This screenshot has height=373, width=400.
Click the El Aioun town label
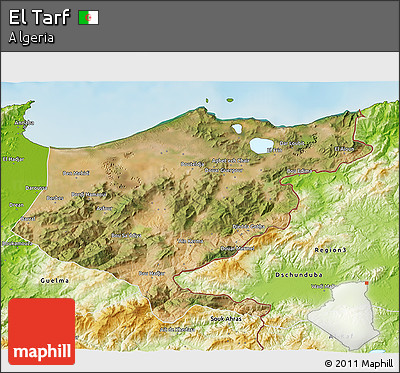(344, 149)
